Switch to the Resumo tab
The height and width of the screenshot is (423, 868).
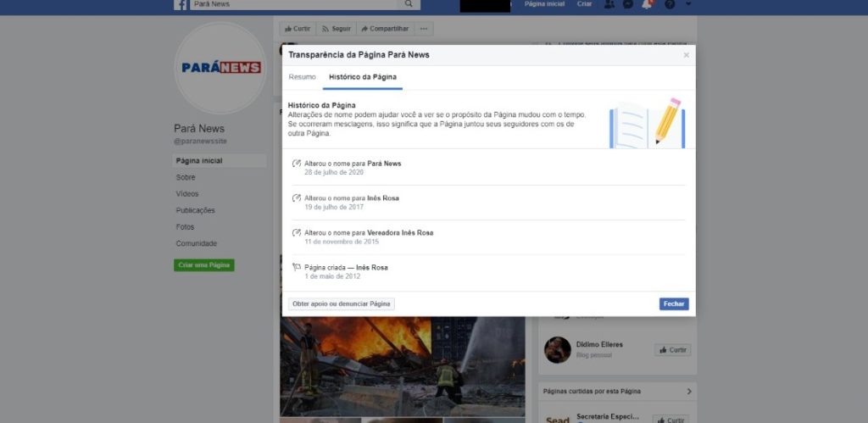(302, 77)
